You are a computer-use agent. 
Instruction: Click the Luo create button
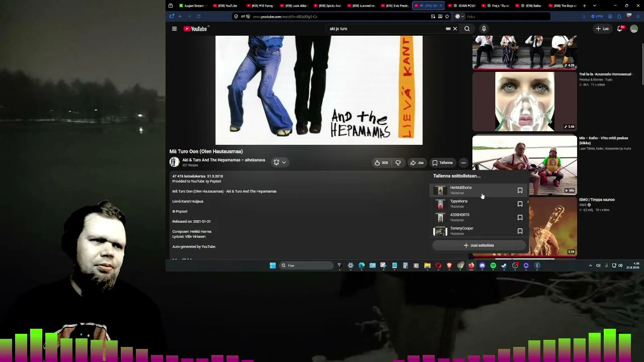602,29
